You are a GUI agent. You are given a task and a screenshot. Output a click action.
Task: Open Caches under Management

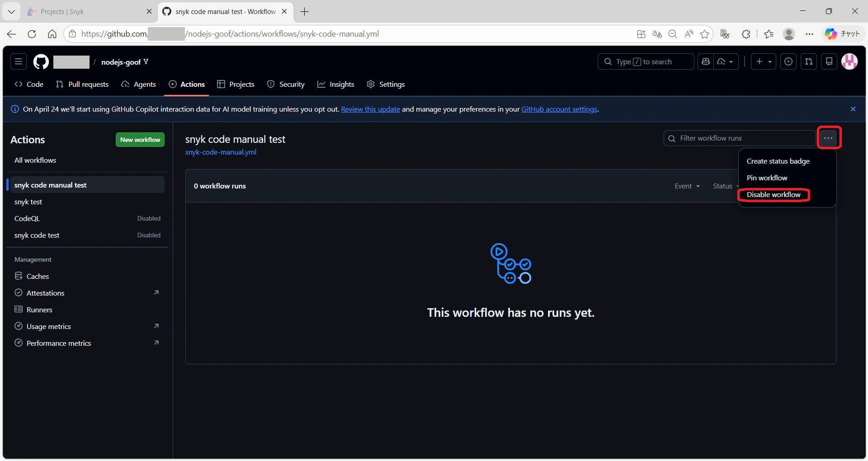click(87, 276)
